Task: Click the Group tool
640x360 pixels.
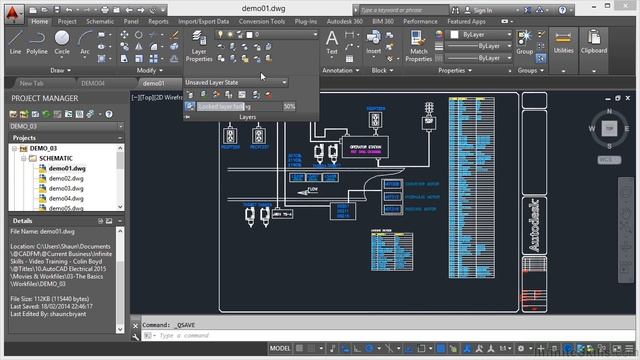Action: [x=524, y=42]
